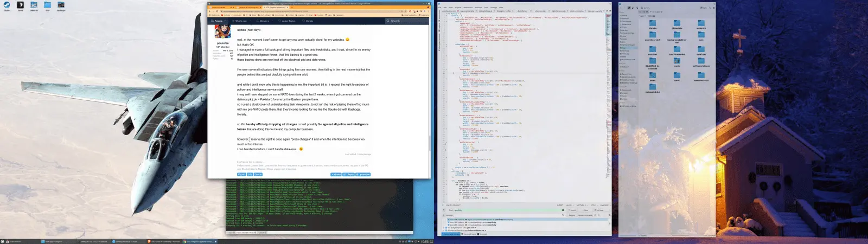Image resolution: width=868 pixels, height=244 pixels.
Task: Expand the Forums dropdown arrow in the navbar
Action: 225,21
